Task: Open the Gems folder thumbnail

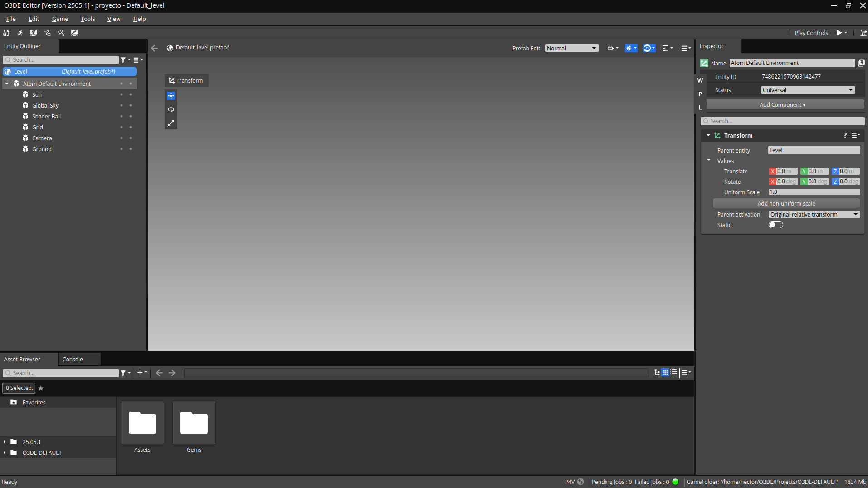Action: [x=194, y=423]
